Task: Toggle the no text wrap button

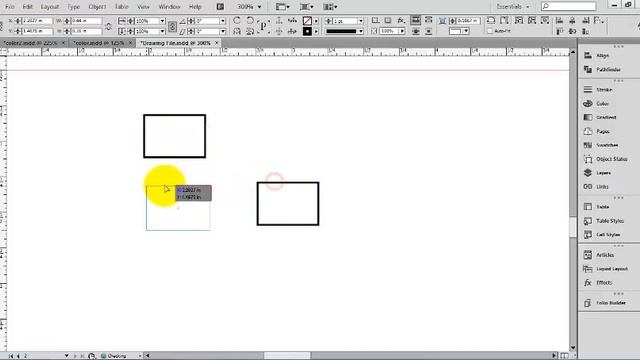Action: [x=416, y=20]
